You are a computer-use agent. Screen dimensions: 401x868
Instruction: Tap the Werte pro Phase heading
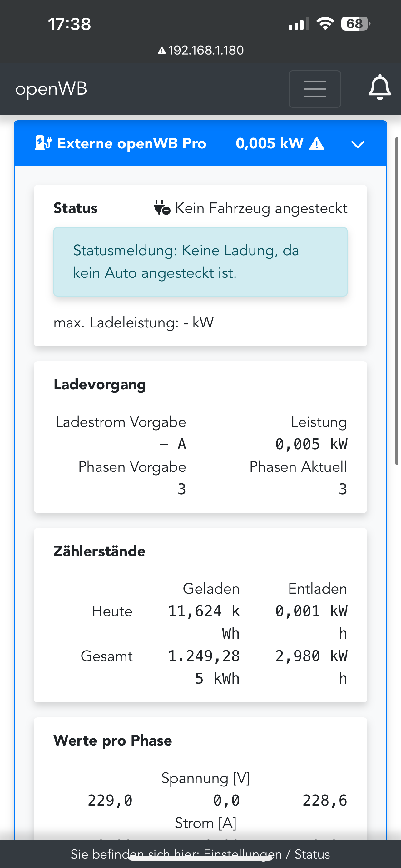click(112, 741)
